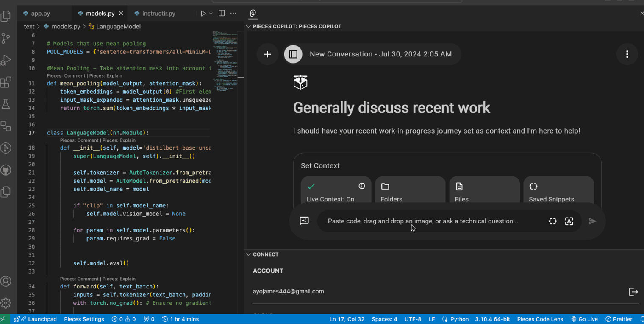Open the Manage gear in activity bar
This screenshot has height=324, width=644.
pos(6,303)
